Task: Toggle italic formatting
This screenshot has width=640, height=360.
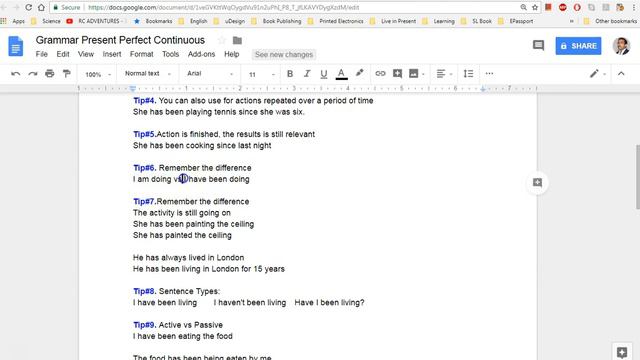Action: coord(307,74)
